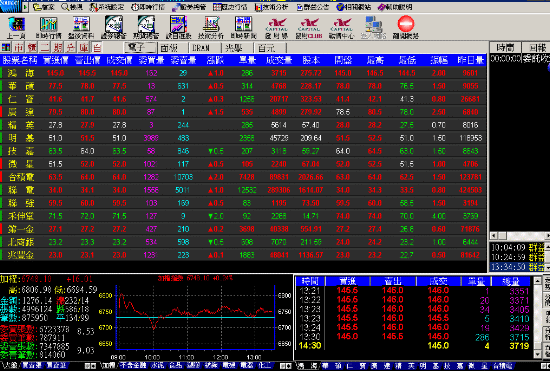The image size is (550, 371).
Task: Toggle the 櫃 OTC filter button
Action: coord(32,47)
